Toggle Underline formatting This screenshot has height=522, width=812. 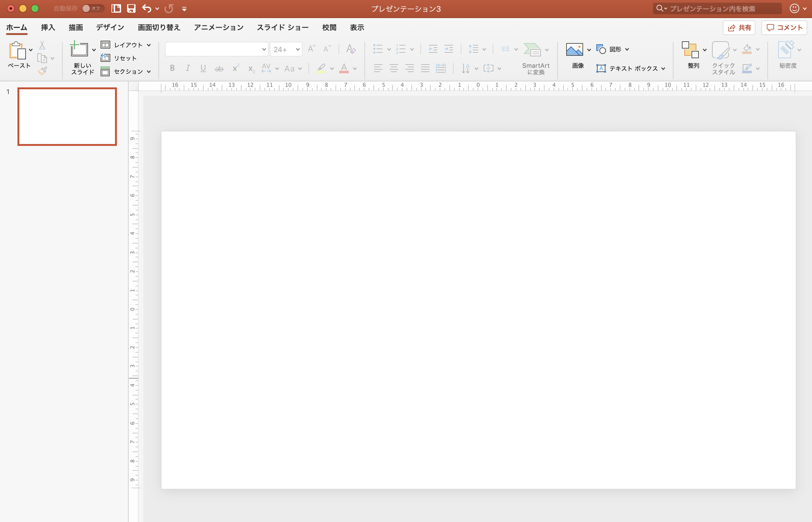pos(203,68)
